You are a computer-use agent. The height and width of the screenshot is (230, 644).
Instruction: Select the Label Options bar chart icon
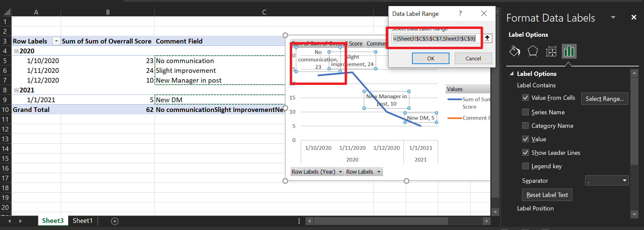pos(569,51)
